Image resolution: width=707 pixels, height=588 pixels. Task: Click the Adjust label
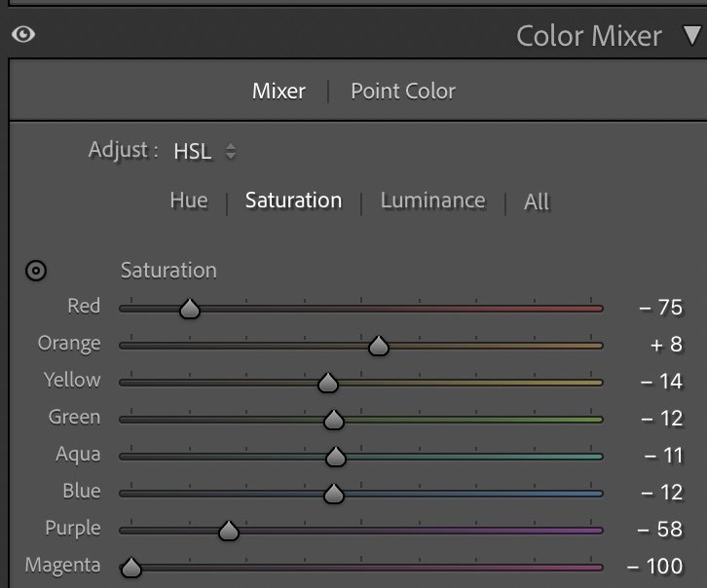[123, 150]
